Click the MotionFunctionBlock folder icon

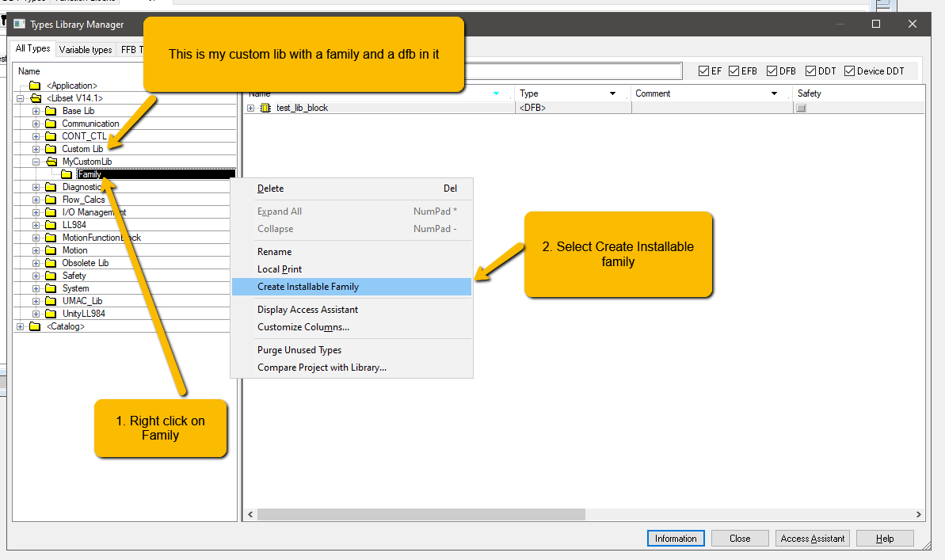51,238
